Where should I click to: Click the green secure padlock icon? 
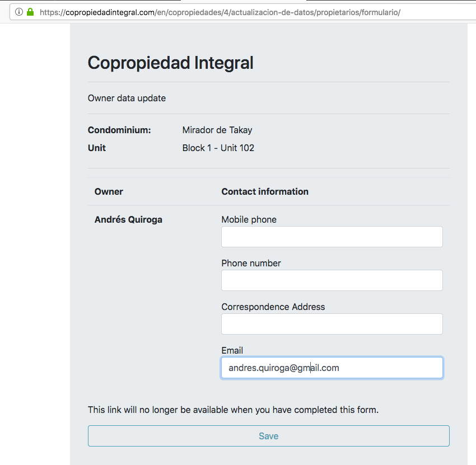pyautogui.click(x=30, y=12)
